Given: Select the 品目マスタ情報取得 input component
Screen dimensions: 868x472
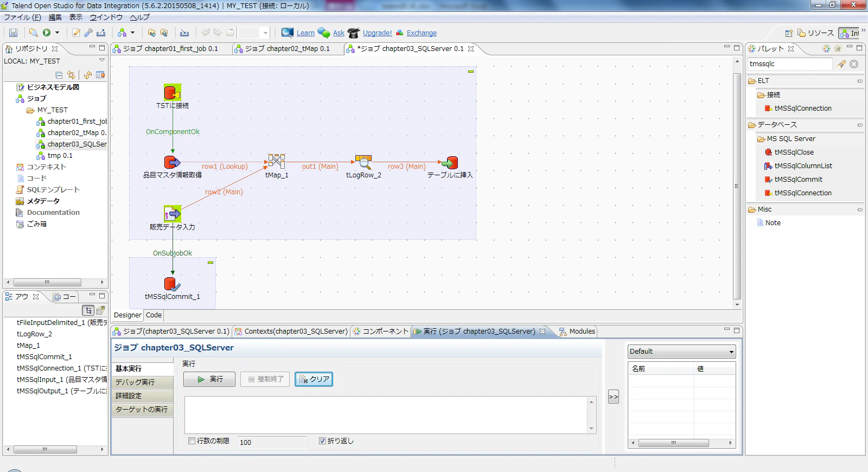Looking at the screenshot, I should 173,161.
